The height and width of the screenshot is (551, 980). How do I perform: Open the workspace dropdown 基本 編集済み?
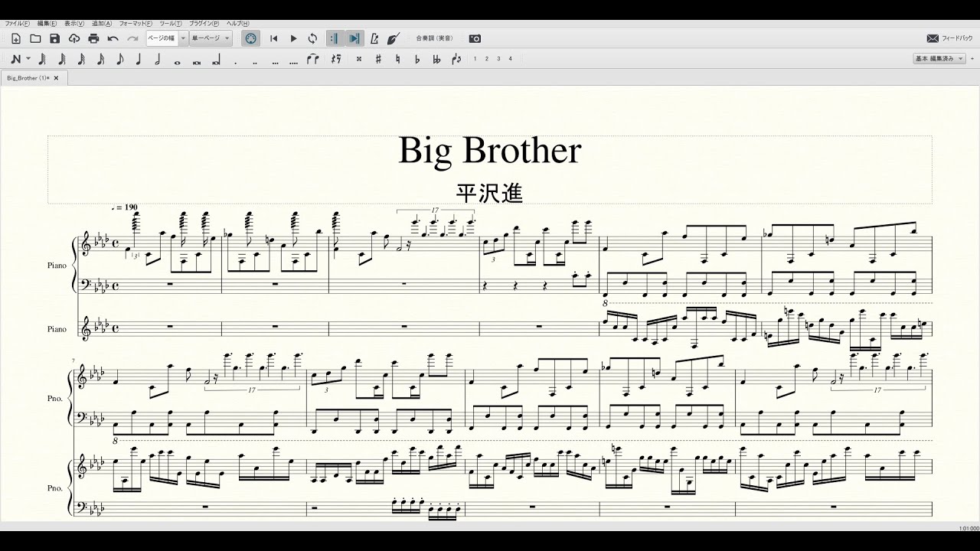click(x=939, y=59)
